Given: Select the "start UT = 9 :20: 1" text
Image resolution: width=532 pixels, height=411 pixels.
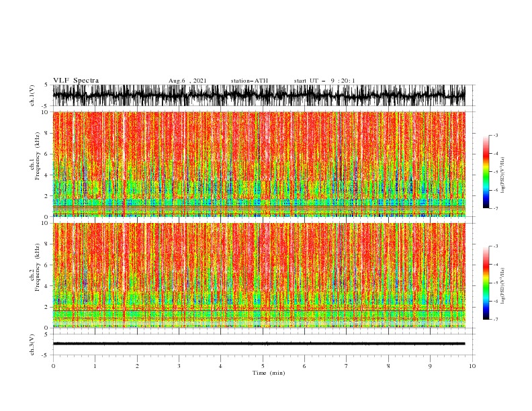Looking at the screenshot, I should pos(324,81).
